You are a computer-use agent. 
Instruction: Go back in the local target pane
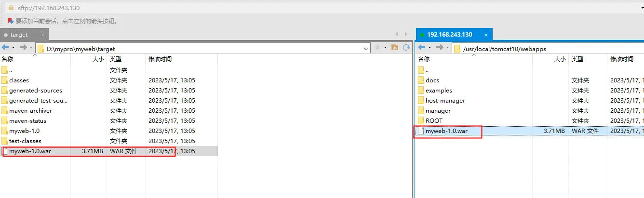click(x=5, y=47)
